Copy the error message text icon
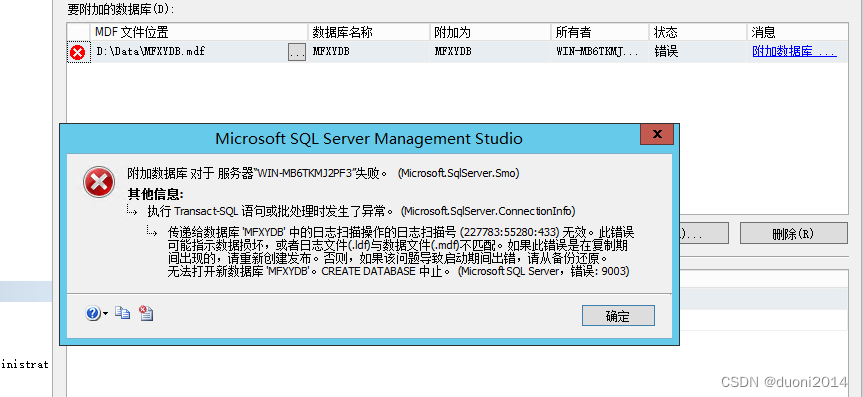This screenshot has height=397, width=863. (x=122, y=313)
